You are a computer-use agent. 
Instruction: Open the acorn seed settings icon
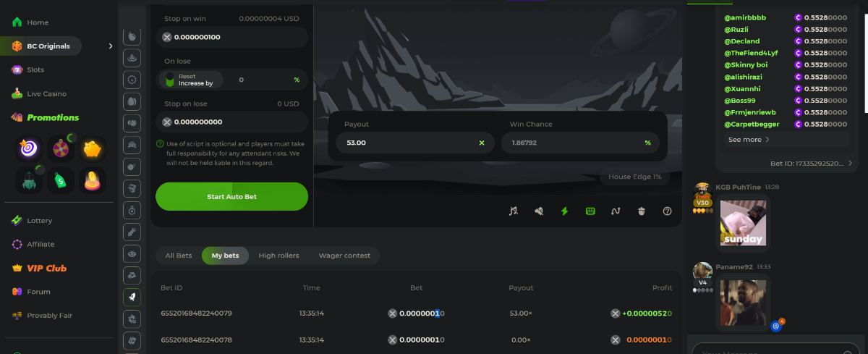click(x=641, y=211)
